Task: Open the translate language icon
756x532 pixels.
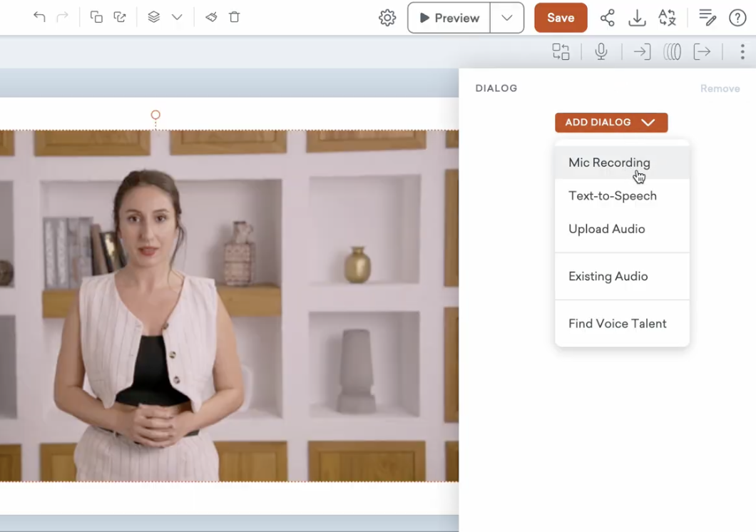Action: tap(667, 18)
